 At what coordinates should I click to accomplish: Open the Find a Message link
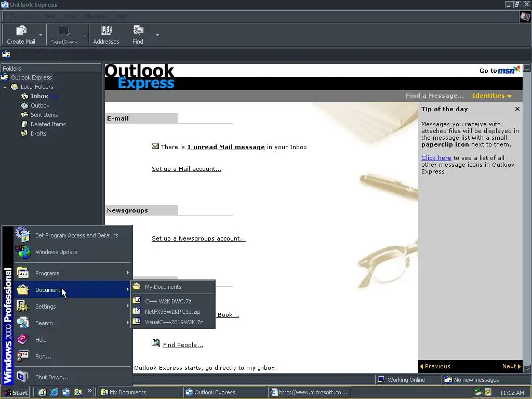[x=435, y=96]
